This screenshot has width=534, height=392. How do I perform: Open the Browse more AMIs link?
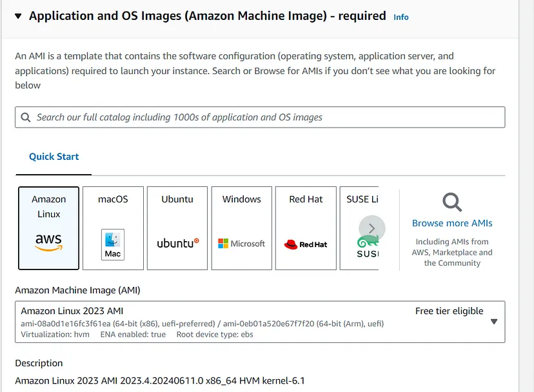(x=452, y=223)
